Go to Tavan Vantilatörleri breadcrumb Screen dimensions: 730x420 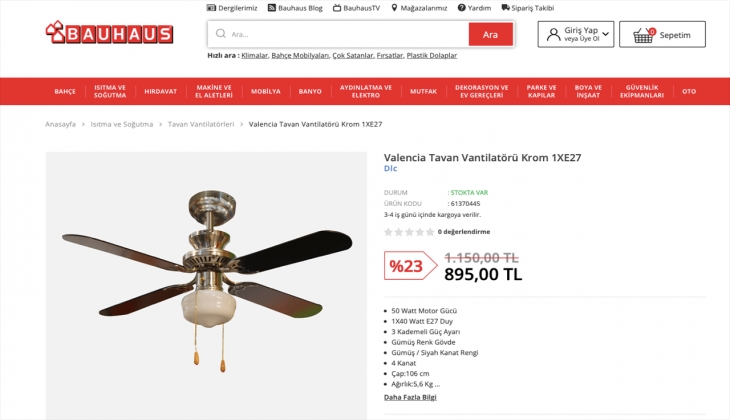click(x=201, y=124)
